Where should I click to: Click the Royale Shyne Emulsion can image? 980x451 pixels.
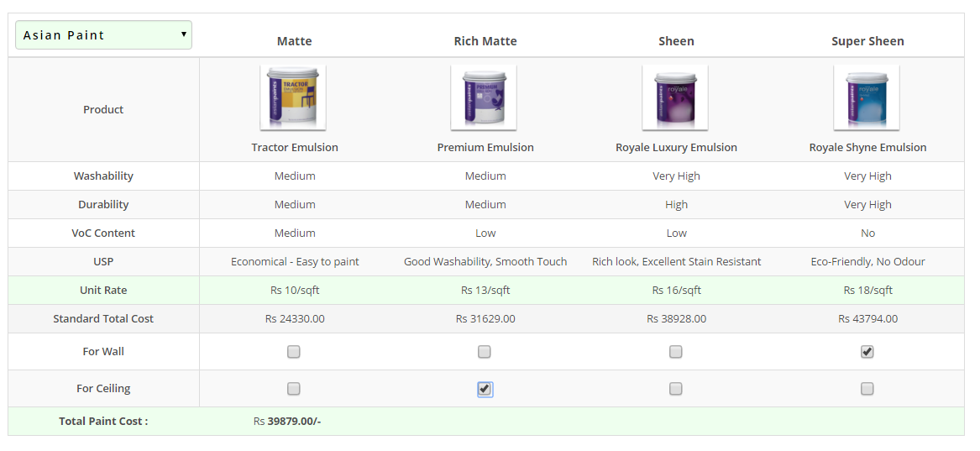(867, 97)
